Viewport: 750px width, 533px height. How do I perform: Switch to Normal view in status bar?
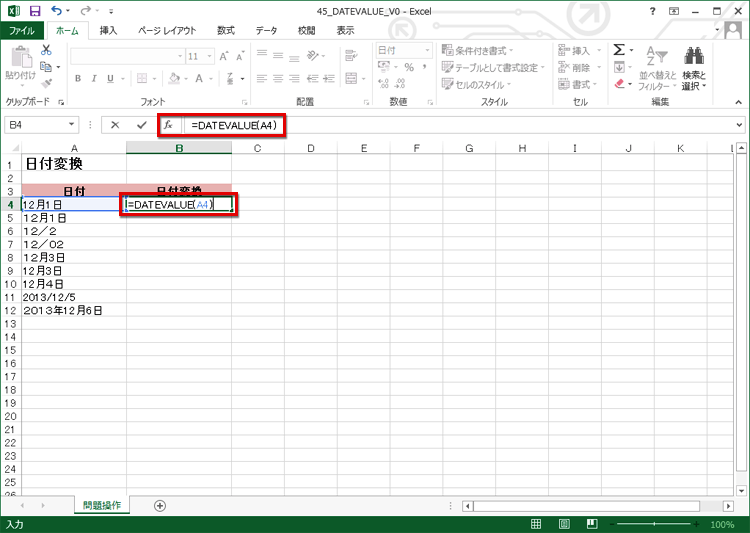536,524
